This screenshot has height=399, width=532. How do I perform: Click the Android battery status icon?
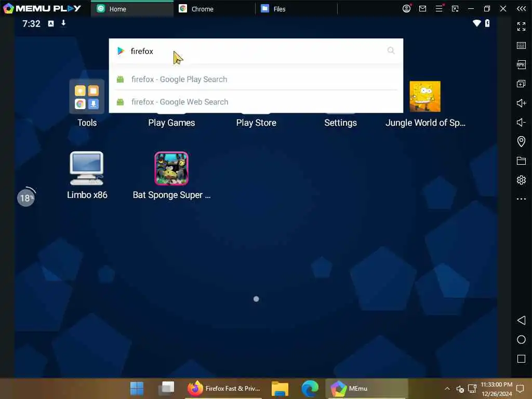[x=487, y=23]
